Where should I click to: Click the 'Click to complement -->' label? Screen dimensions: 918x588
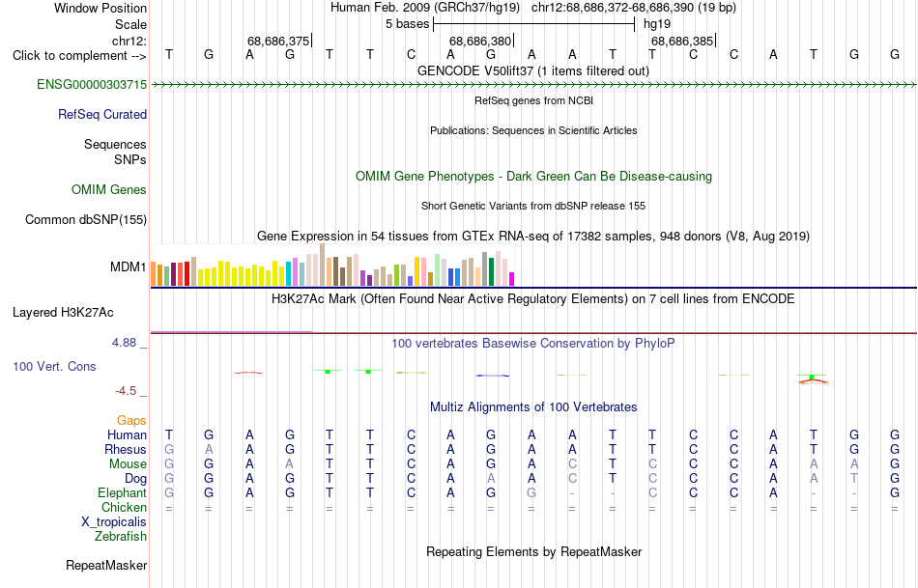[79, 56]
